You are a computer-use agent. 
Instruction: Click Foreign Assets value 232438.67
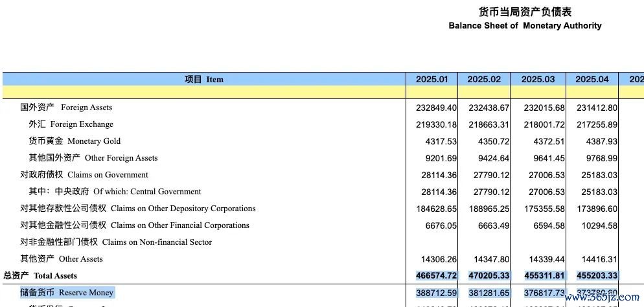(x=489, y=108)
